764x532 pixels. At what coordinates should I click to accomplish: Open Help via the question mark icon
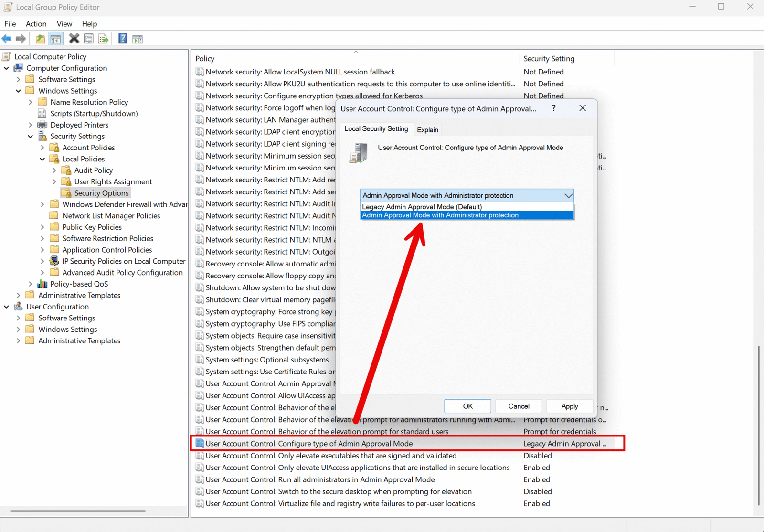coord(122,39)
